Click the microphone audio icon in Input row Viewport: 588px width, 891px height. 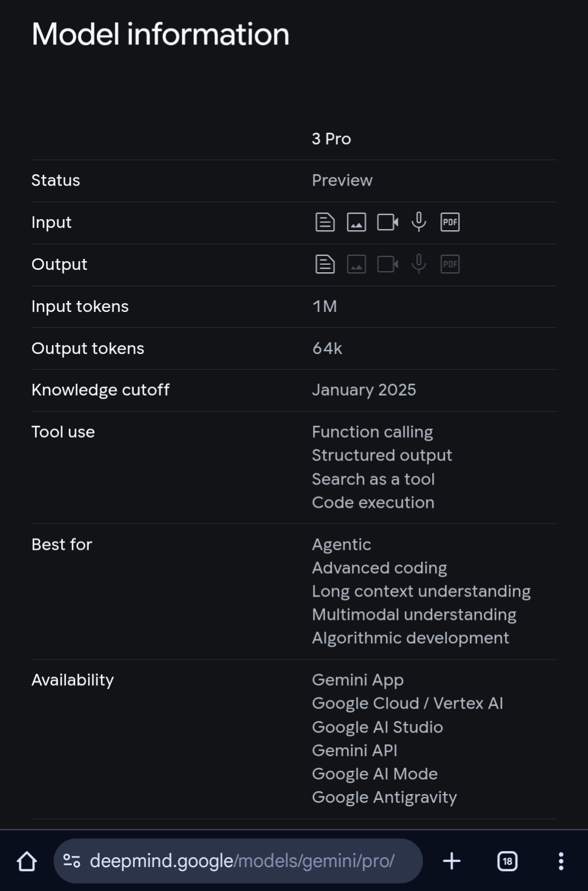(x=419, y=222)
